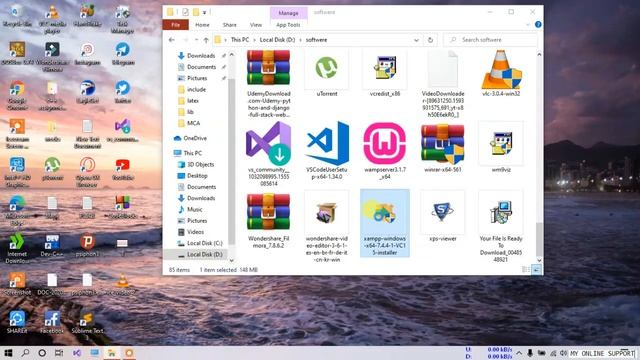Select the vlc-3.0.4-win32 installer in Explorer
This screenshot has height=360, width=640.
click(501, 73)
